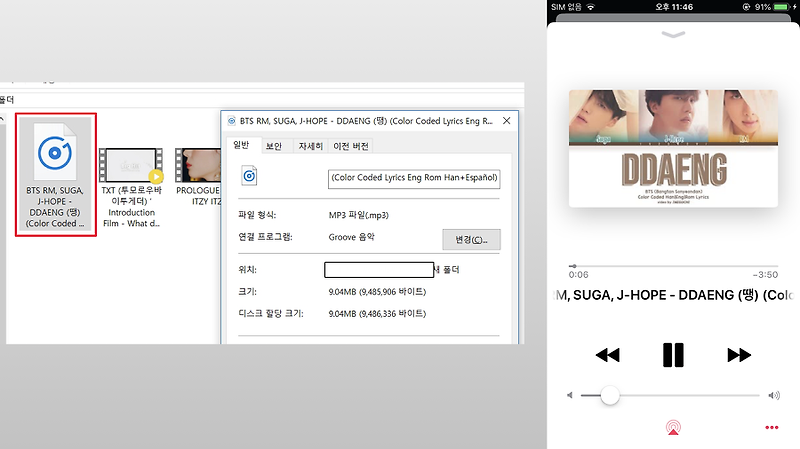Collapse the now playing sheet chevron
The image size is (800, 449).
[x=673, y=35]
